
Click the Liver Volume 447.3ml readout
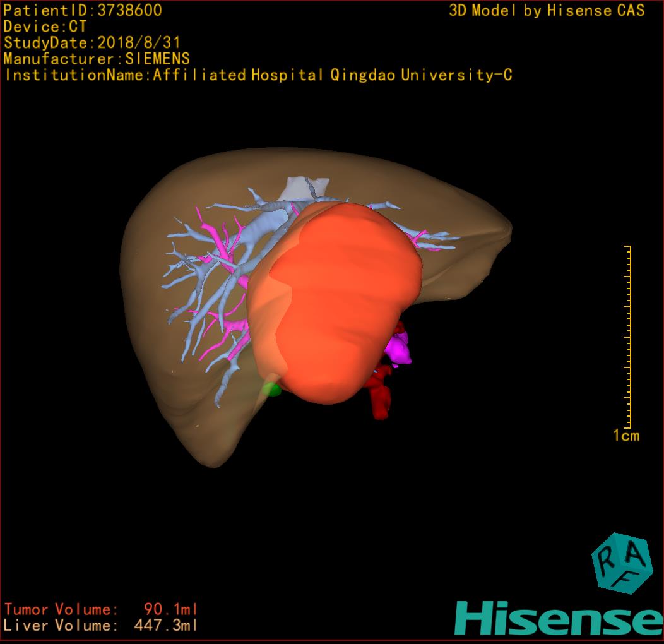pyautogui.click(x=101, y=626)
